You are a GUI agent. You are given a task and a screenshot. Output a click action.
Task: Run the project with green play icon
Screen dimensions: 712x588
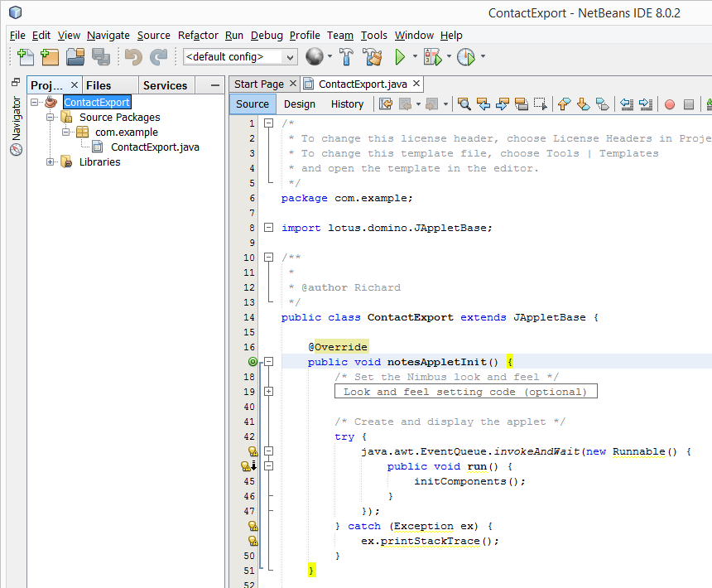click(400, 57)
